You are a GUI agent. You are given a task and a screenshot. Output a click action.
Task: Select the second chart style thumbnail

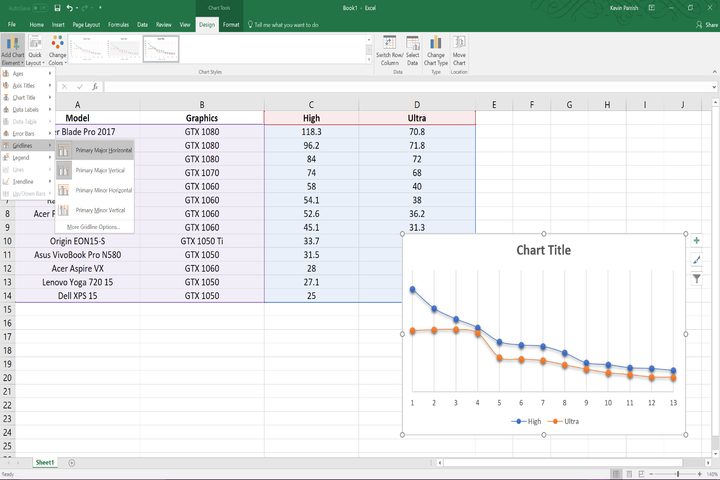(x=124, y=49)
